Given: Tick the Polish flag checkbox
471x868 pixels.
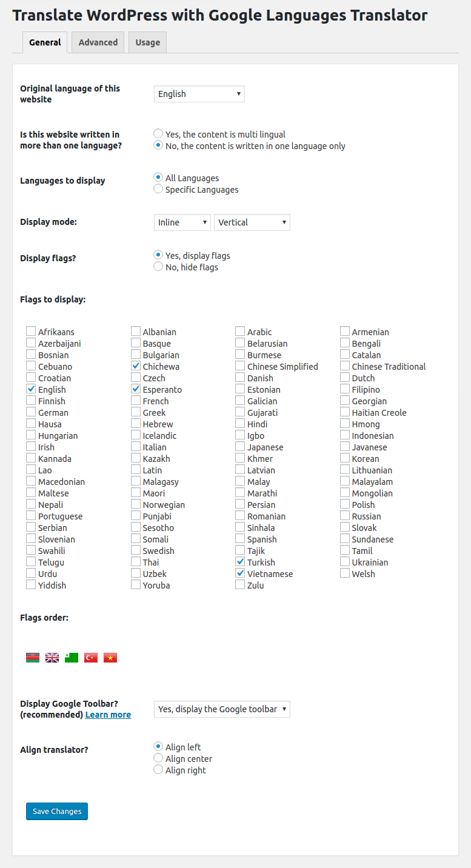Looking at the screenshot, I should tap(345, 504).
